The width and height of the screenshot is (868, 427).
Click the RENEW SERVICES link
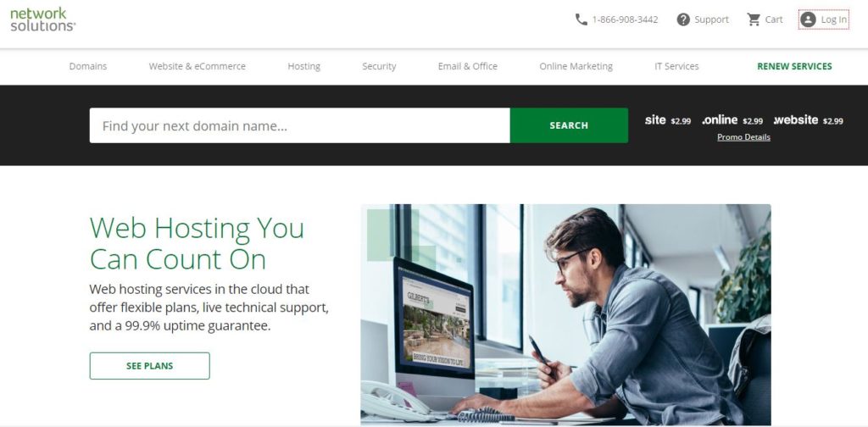click(x=794, y=66)
